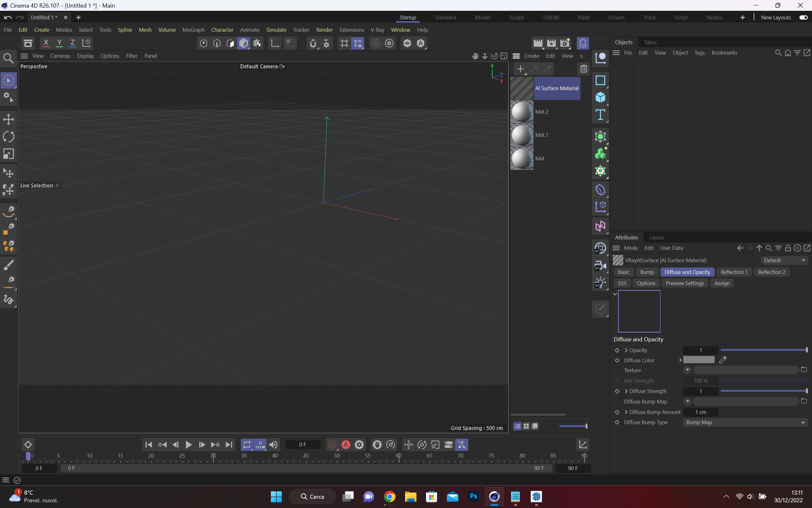Expand the Diffuse Strength parameter
The width and height of the screenshot is (812, 508).
[x=626, y=391]
